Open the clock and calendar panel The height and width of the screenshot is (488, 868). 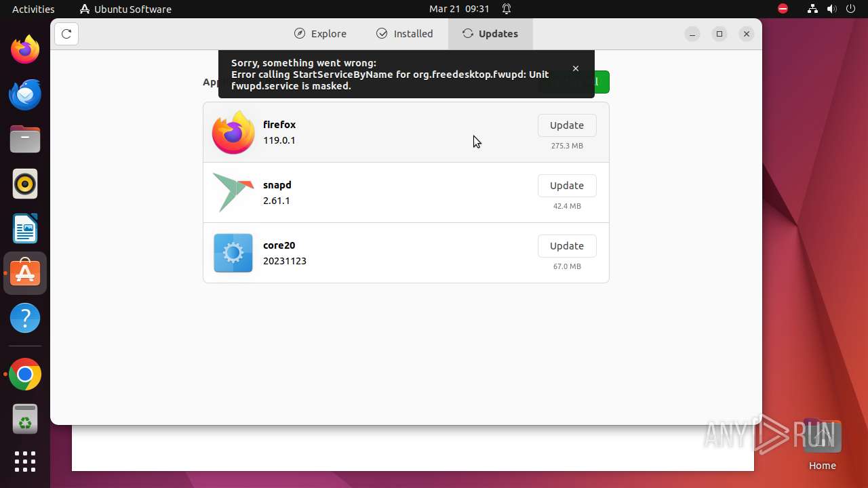point(459,9)
